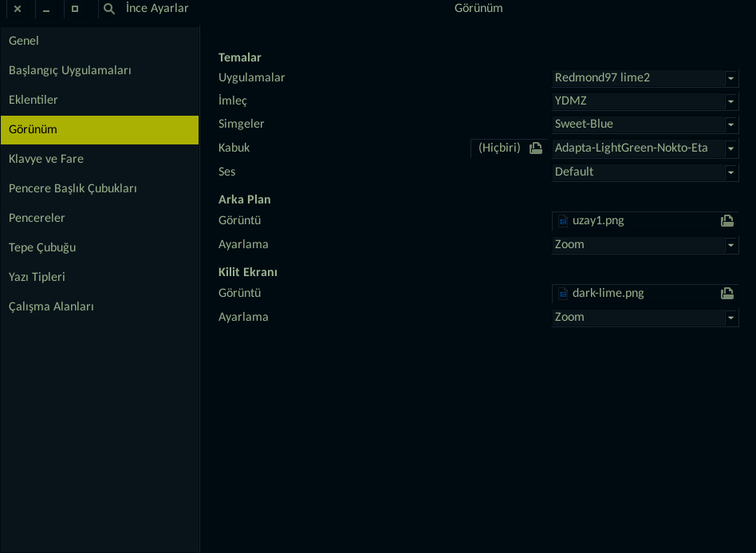756x553 pixels.
Task: Select the highlighted Görünüm entry
Action: pyautogui.click(x=100, y=130)
